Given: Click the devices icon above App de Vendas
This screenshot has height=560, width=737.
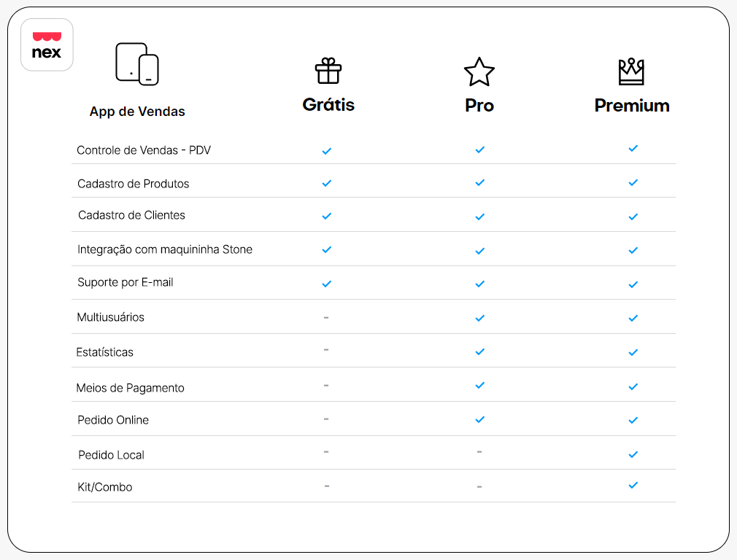Looking at the screenshot, I should (x=137, y=64).
